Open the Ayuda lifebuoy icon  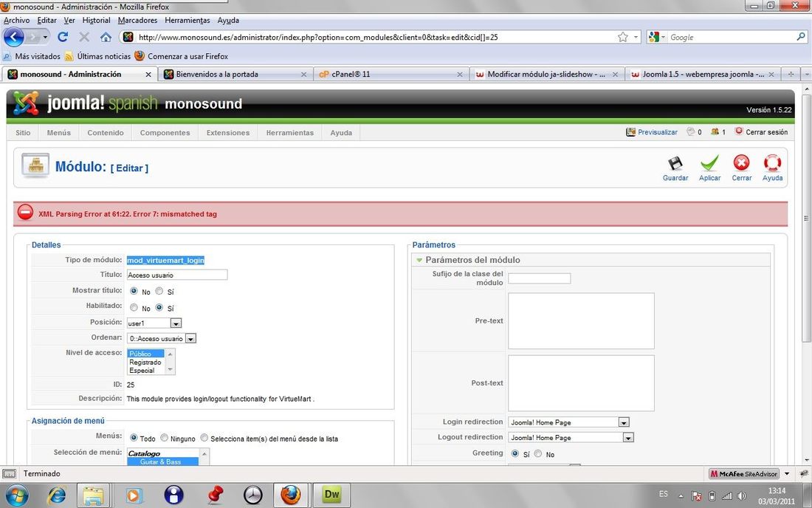pos(772,163)
